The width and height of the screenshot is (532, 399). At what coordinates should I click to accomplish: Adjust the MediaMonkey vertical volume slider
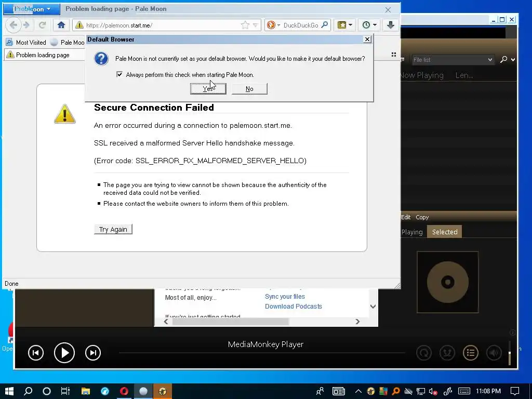(x=510, y=353)
